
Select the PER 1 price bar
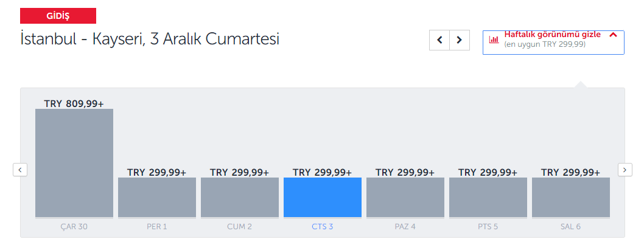point(157,197)
